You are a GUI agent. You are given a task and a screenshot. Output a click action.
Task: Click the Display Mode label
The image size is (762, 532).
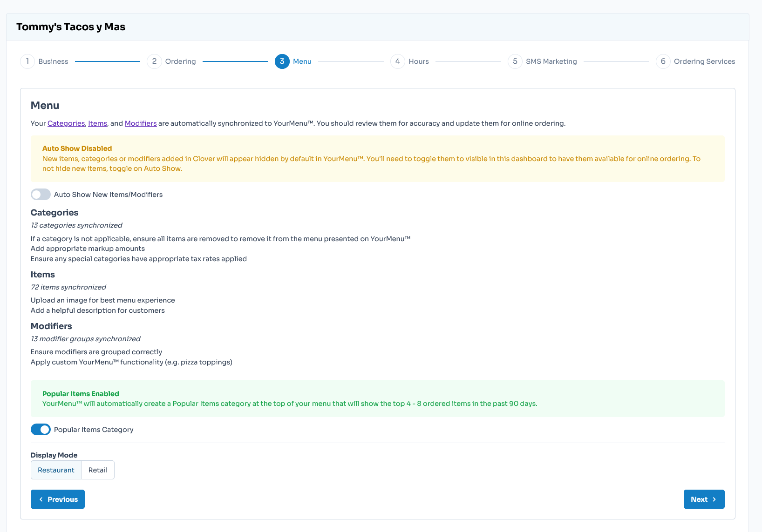[54, 455]
